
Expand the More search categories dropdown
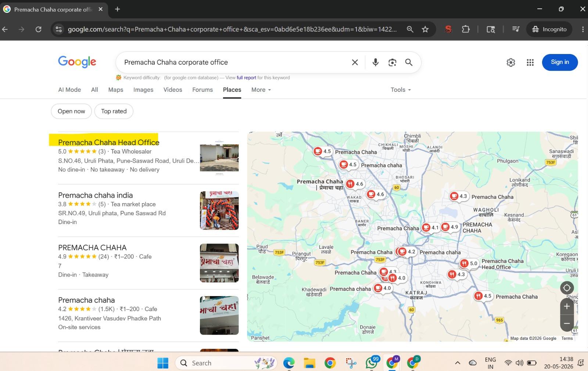pos(261,90)
